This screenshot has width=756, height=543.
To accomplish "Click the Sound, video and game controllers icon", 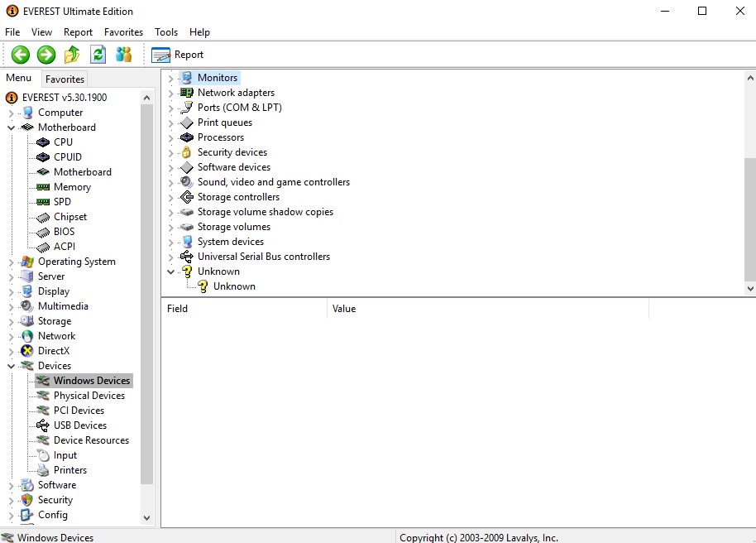I will [186, 182].
